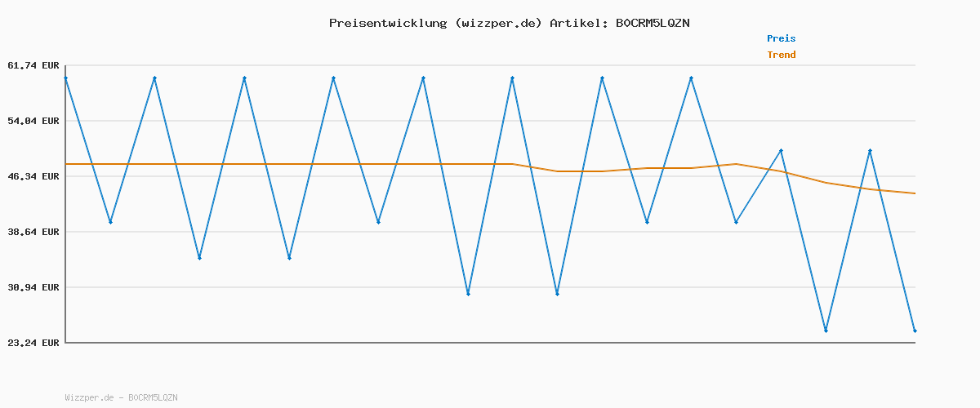Click the 46.34 EUR axis label
Viewport: 980px width, 408px height.
[33, 176]
